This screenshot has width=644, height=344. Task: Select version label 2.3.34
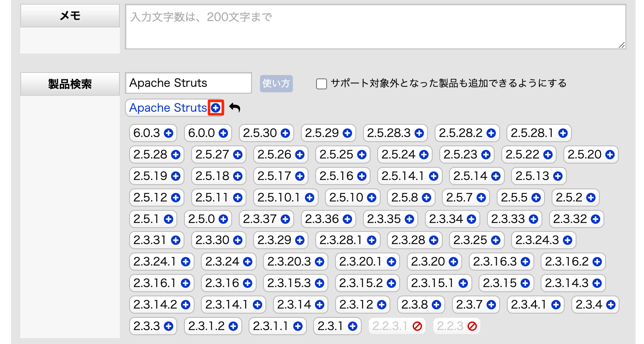click(446, 219)
